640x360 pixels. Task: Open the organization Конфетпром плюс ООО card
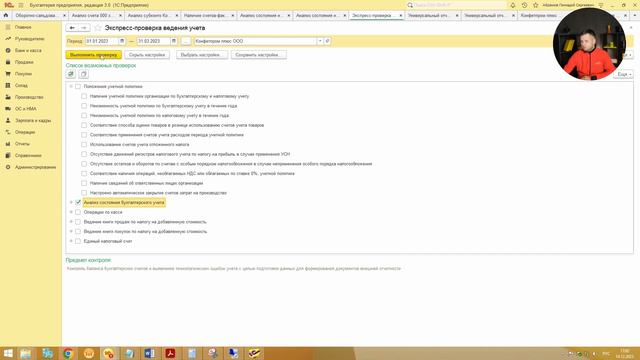click(x=327, y=41)
